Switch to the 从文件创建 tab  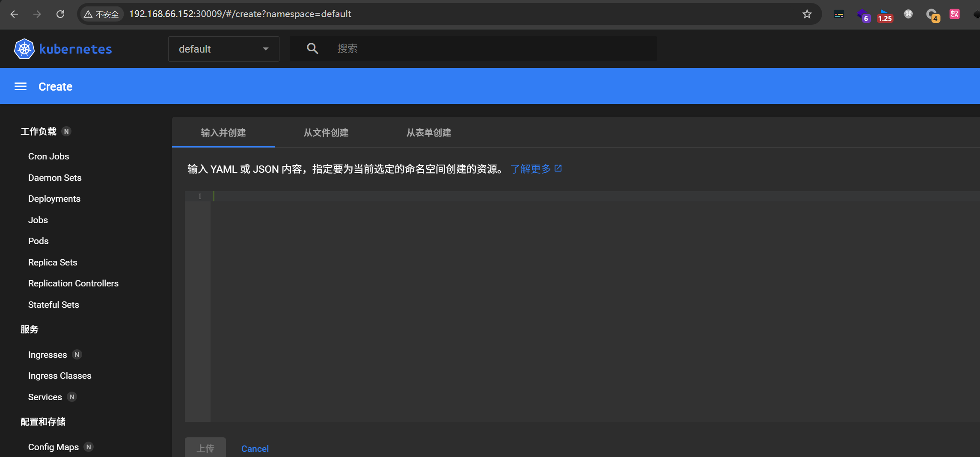tap(326, 133)
